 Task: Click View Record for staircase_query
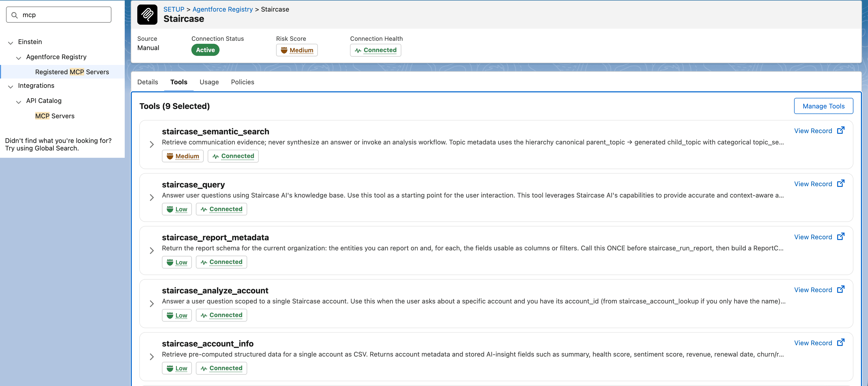pos(813,184)
